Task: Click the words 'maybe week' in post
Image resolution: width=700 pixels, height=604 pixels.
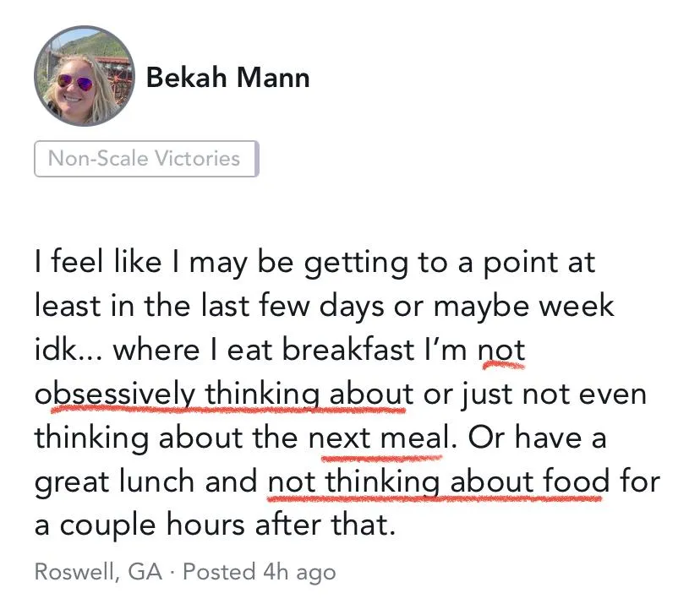Action: 524,307
